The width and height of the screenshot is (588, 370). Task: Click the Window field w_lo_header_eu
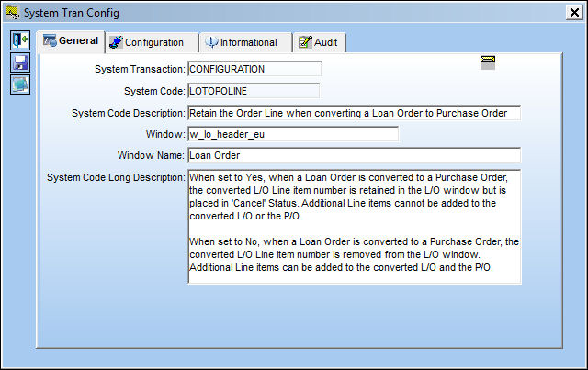[x=293, y=134]
